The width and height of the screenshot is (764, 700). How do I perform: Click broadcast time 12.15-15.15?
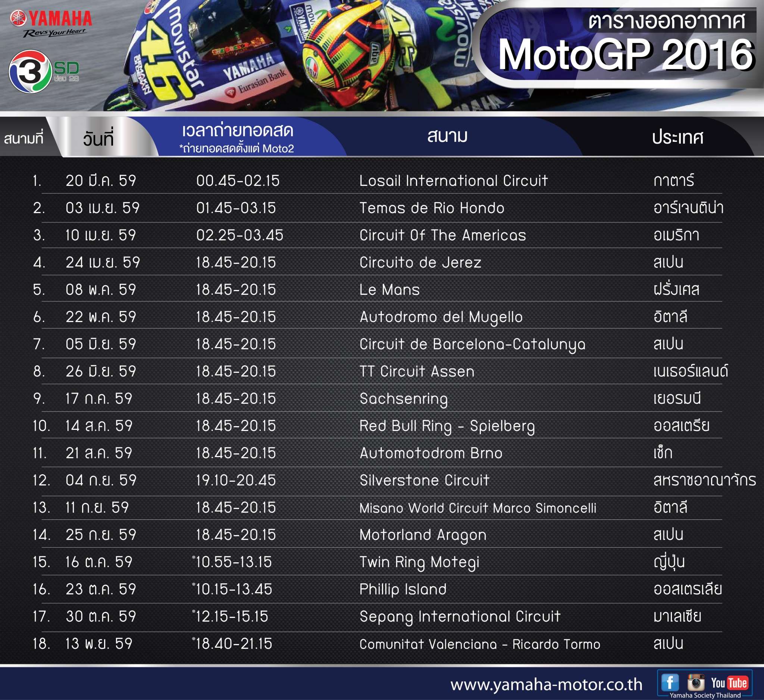[x=231, y=617]
